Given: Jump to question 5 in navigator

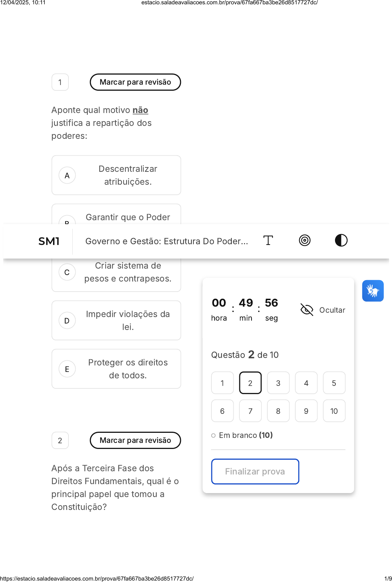Looking at the screenshot, I should [334, 383].
